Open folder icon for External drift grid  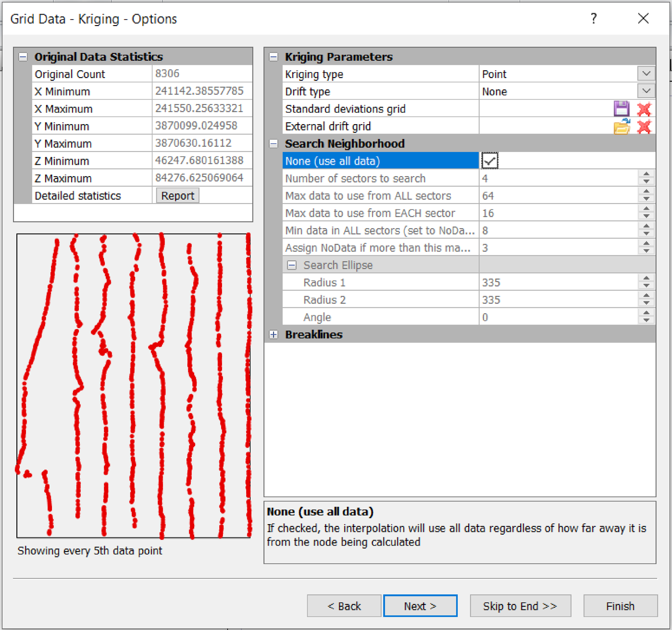(x=621, y=126)
